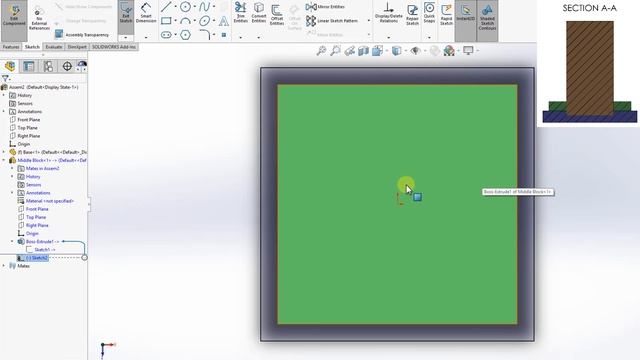
Task: Open Rectangle tool dropdown arrow
Action: click(x=176, y=21)
